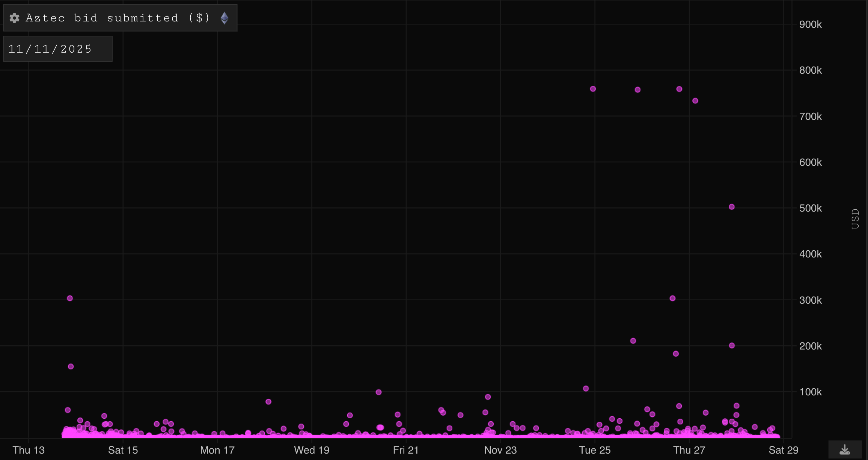Click the vertical 'USD' axis title
This screenshot has height=460, width=868.
coord(855,219)
